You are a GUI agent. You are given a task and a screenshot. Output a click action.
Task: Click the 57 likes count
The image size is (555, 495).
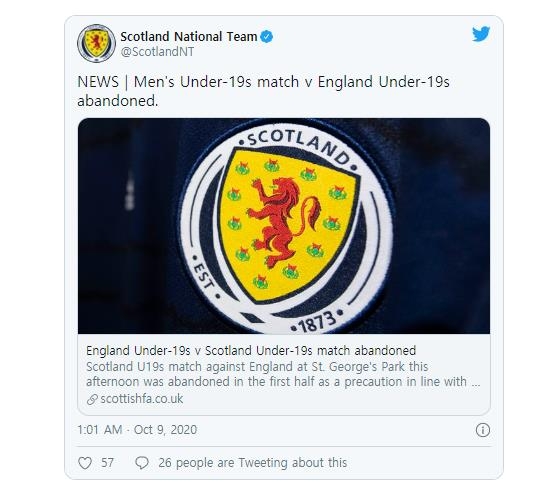[x=108, y=463]
